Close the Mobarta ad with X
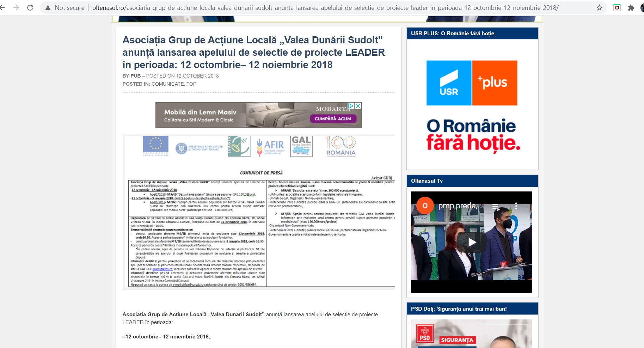Screen dimensions: 644x348 [x=358, y=106]
